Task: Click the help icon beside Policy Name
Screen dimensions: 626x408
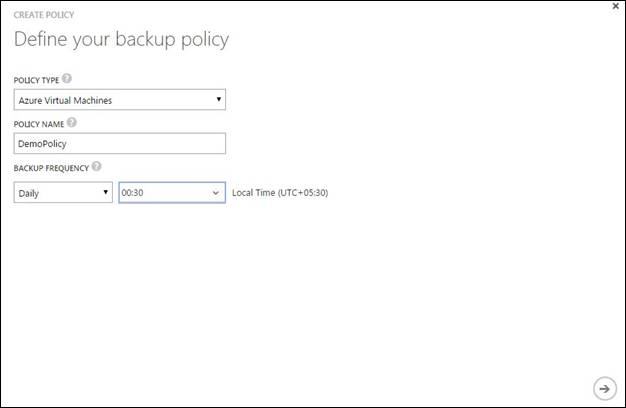Action: point(72,123)
